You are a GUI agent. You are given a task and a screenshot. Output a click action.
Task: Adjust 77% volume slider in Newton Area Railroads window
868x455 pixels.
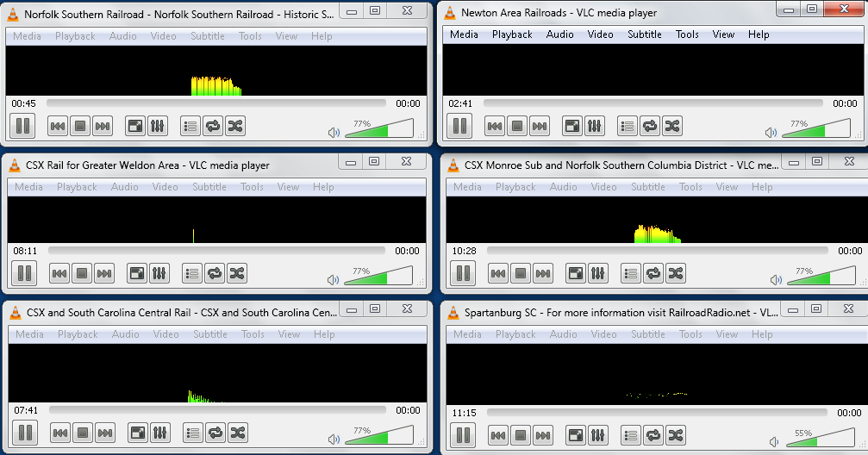(816, 128)
